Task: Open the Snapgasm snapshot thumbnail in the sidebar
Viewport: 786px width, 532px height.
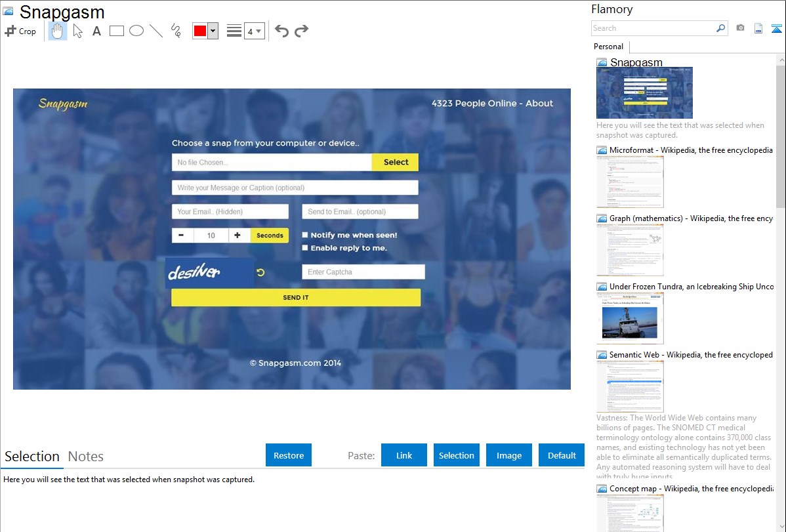Action: [645, 92]
